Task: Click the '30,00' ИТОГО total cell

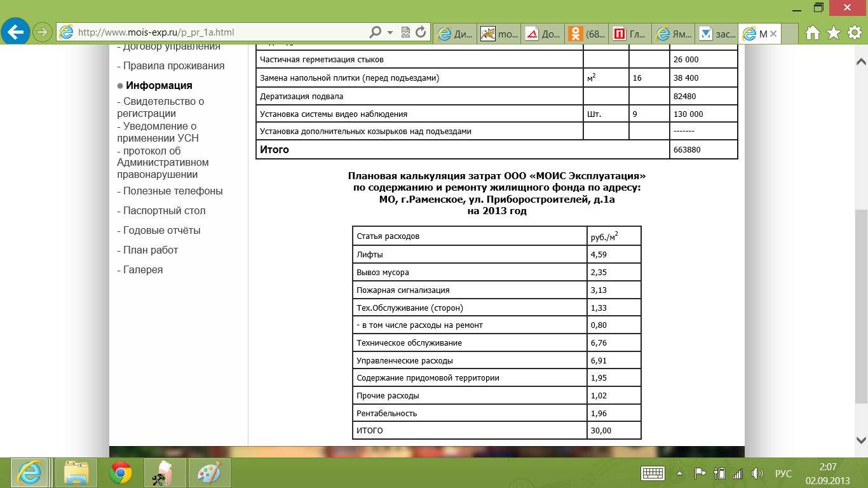Action: point(614,431)
